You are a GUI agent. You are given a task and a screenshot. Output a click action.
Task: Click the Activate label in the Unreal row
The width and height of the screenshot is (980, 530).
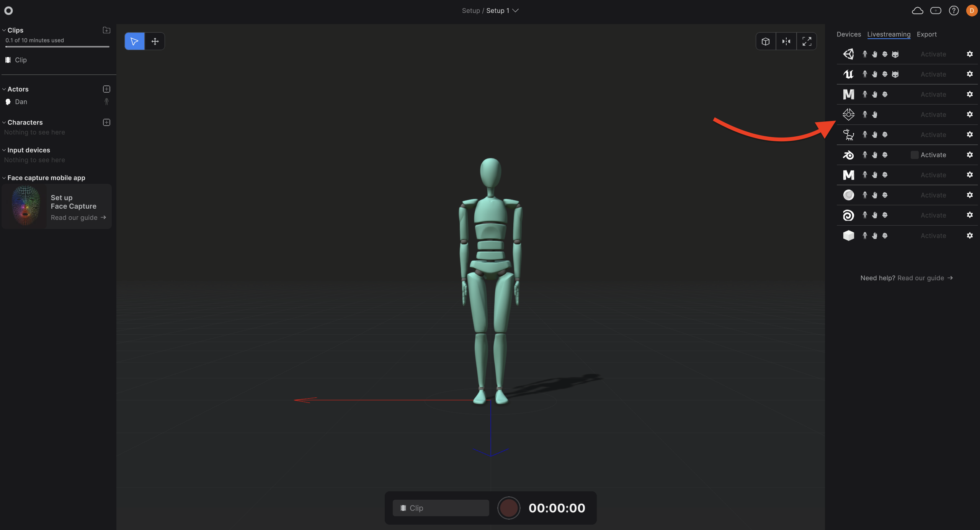(x=933, y=74)
